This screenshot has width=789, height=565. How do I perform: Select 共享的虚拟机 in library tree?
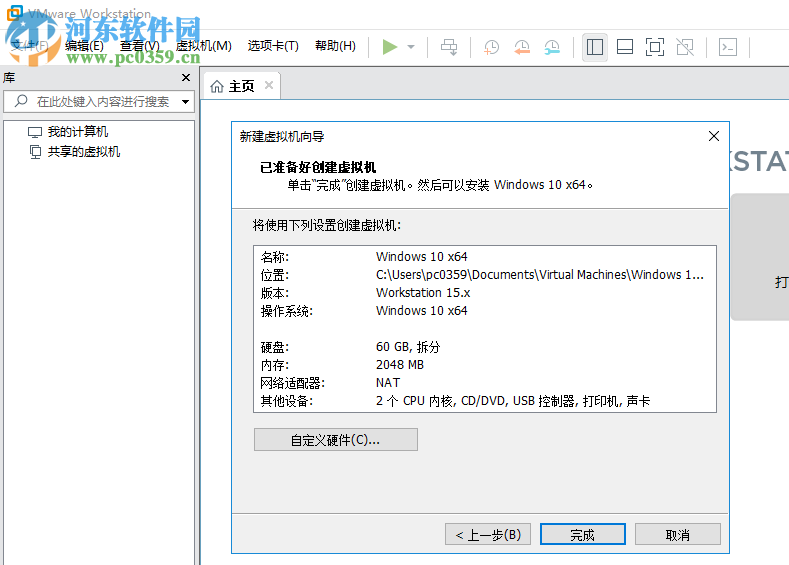(84, 152)
